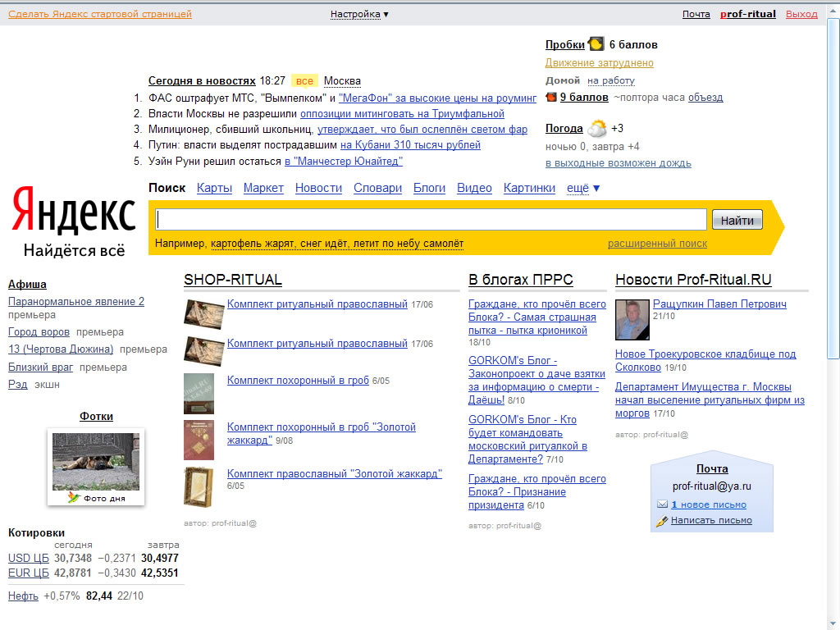Viewport: 840px width, 630px height.
Task: Click the envelope icon for new mail
Action: click(x=662, y=504)
